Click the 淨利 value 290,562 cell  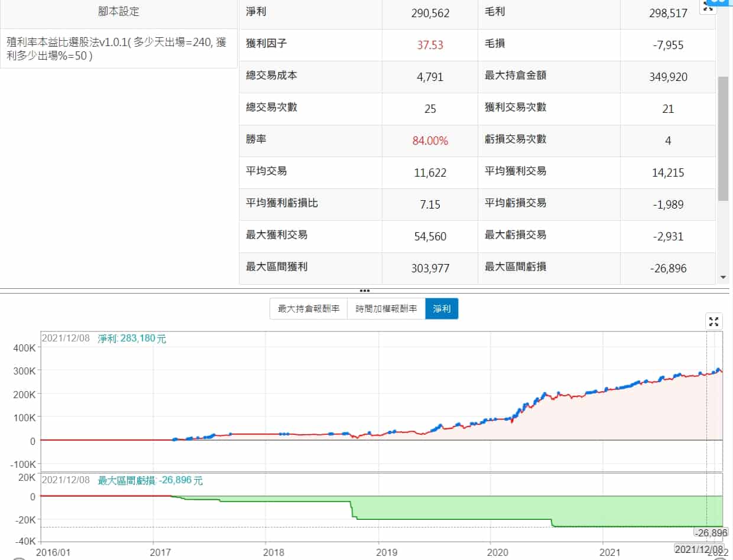pyautogui.click(x=430, y=13)
